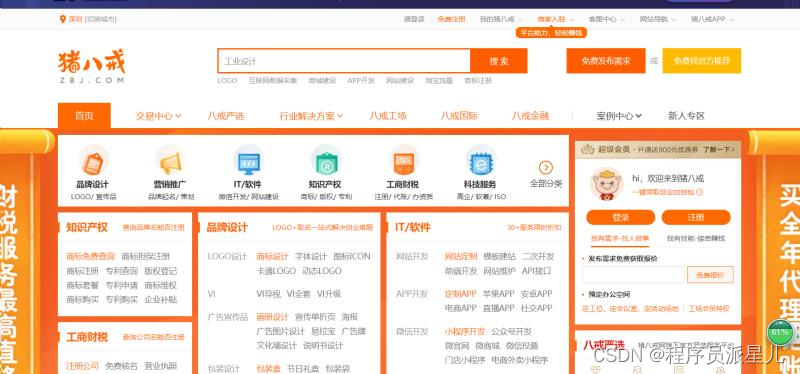Click the LOGO suggestion under the search box
Viewport: 800px width, 374px height.
[x=227, y=81]
